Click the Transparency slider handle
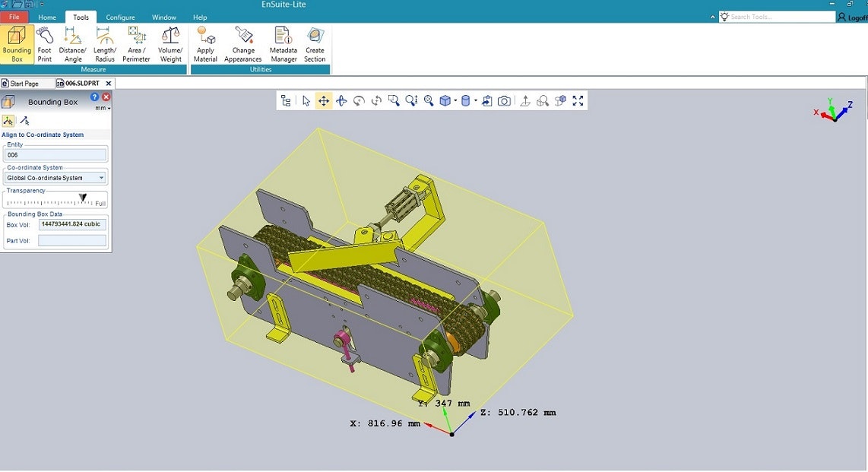Image resolution: width=868 pixels, height=472 pixels. pyautogui.click(x=83, y=198)
